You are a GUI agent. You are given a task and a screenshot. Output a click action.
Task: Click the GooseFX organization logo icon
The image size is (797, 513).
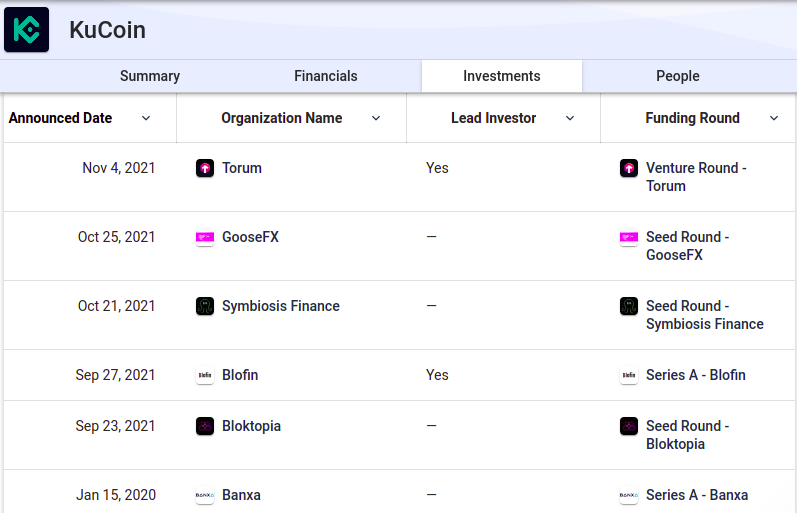(x=205, y=237)
